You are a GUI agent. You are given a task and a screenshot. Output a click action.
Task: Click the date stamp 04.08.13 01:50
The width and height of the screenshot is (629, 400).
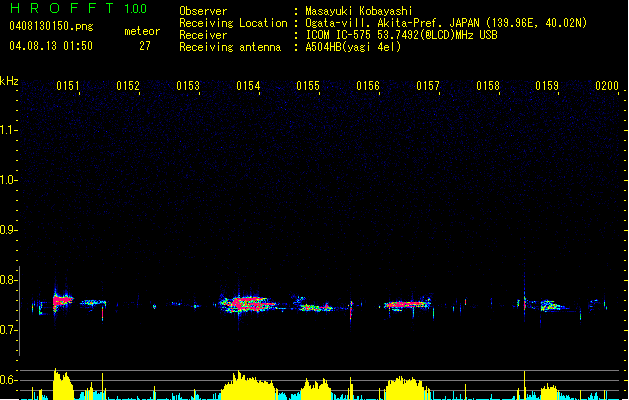(x=51, y=46)
